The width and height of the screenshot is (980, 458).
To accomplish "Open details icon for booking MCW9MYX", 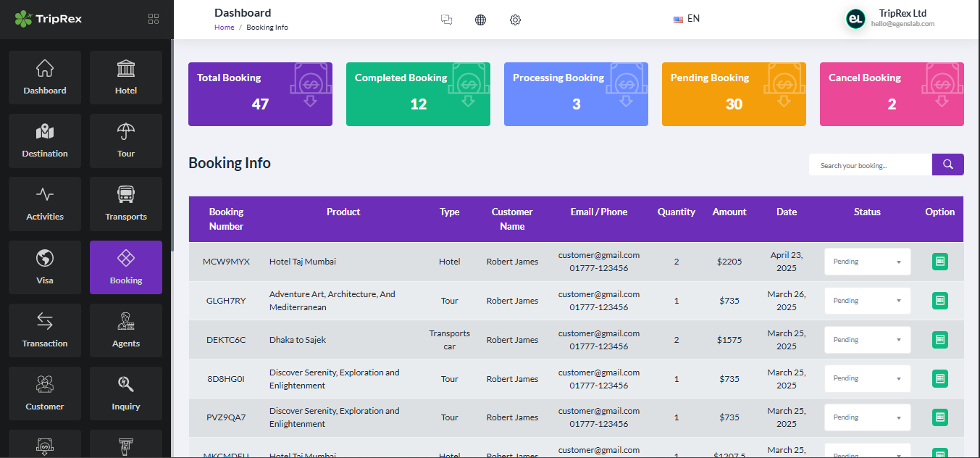I will 939,261.
